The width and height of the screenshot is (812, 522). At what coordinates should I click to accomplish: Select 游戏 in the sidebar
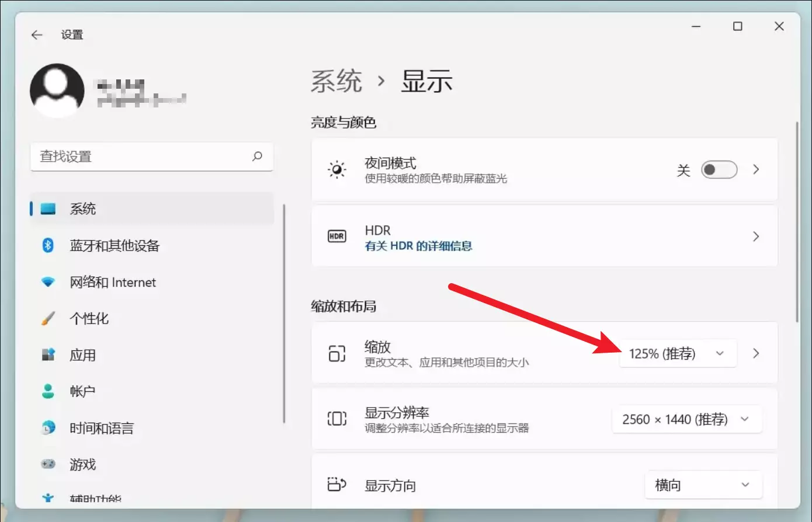[152, 464]
